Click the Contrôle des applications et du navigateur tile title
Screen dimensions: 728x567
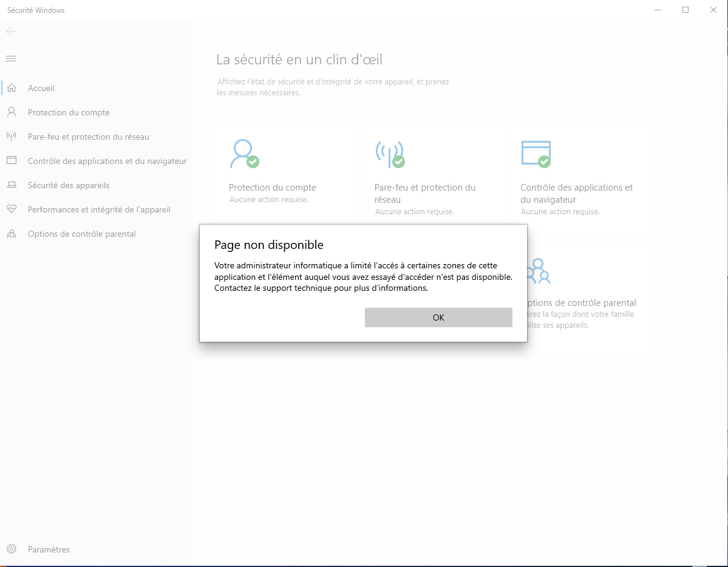[x=576, y=193]
